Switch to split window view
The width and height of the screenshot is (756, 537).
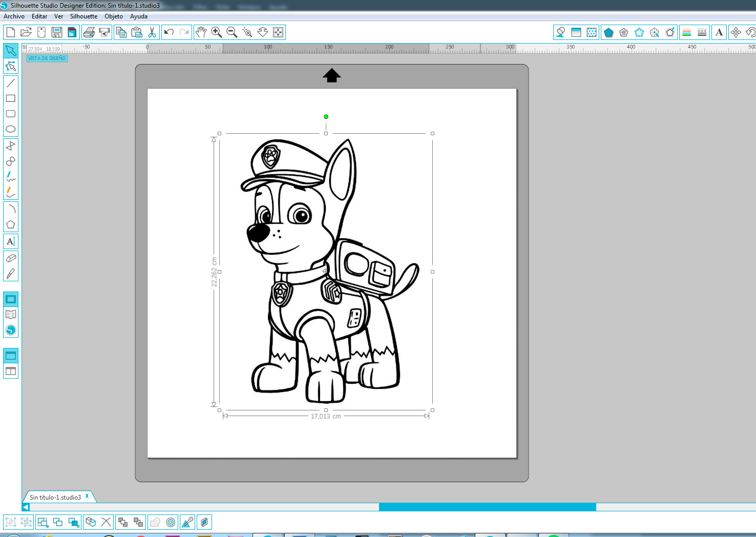11,371
